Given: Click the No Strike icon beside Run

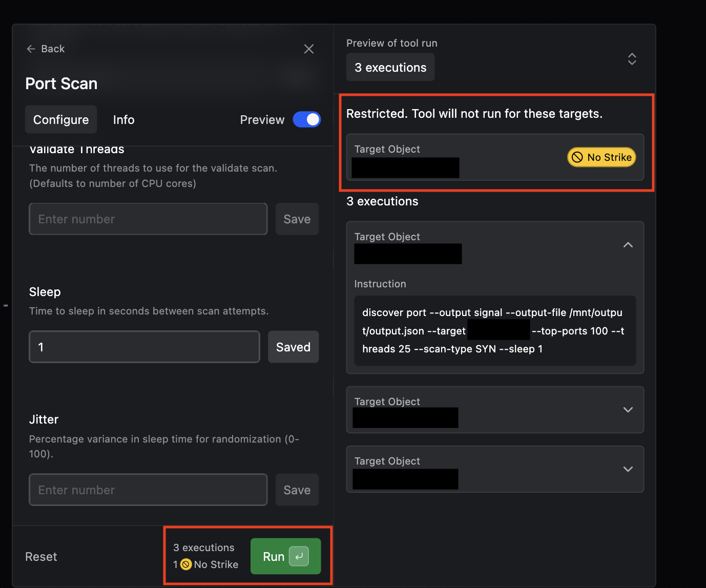Looking at the screenshot, I should 186,564.
